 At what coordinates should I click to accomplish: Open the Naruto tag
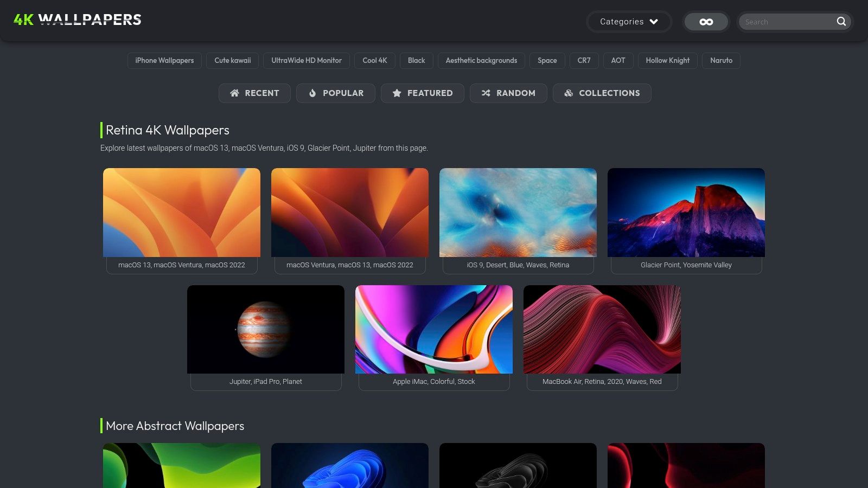click(x=721, y=61)
